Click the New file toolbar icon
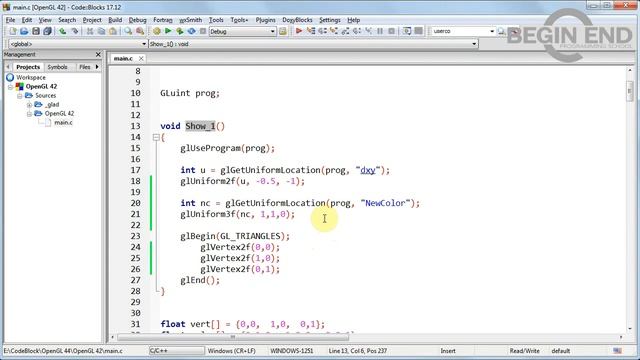 (x=13, y=31)
